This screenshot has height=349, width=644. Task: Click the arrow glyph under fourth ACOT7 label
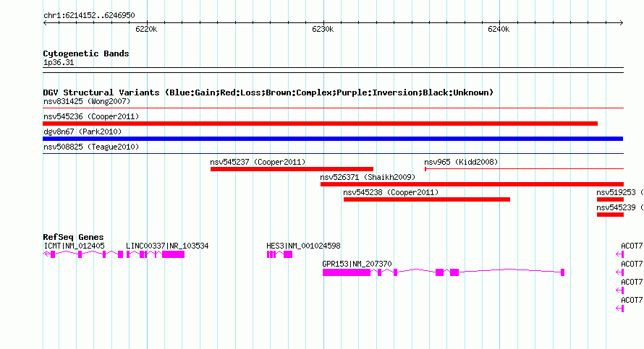pyautogui.click(x=620, y=309)
